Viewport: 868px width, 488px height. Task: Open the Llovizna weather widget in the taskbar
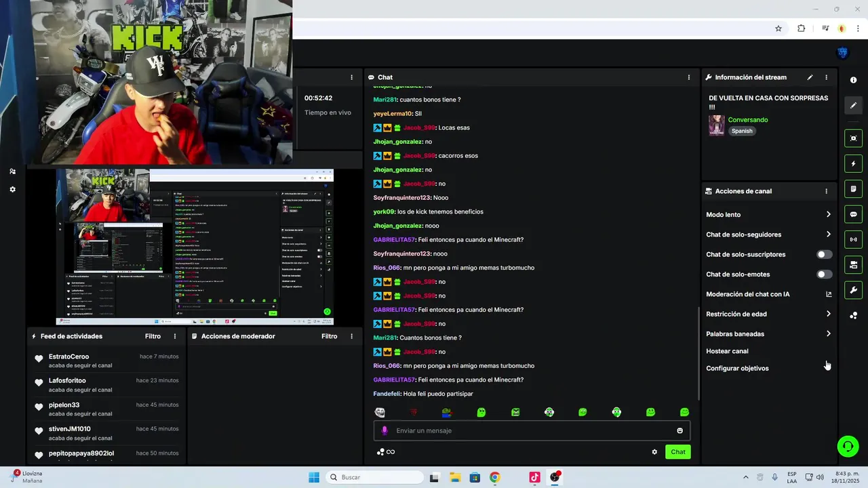[27, 477]
